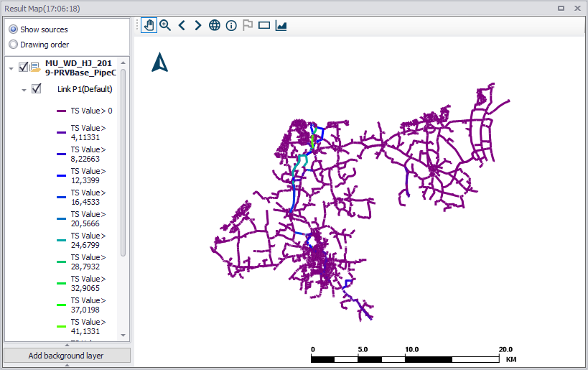Click the layer group folder icon
Image resolution: width=588 pixels, height=370 pixels.
(x=35, y=67)
